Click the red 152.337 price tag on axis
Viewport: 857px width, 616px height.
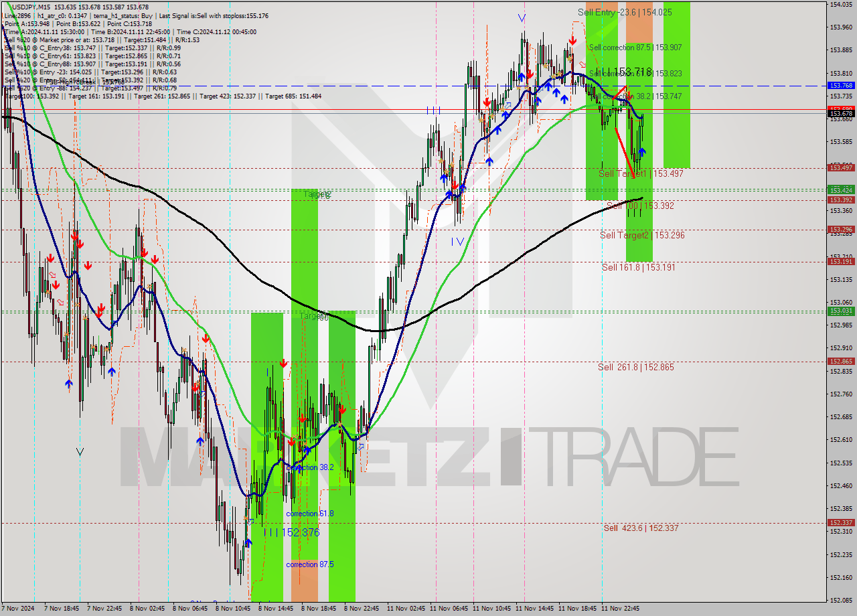pos(841,522)
